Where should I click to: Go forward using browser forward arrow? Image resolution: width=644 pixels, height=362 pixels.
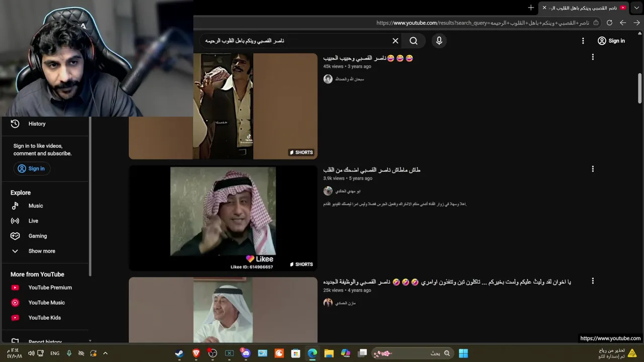pos(636,23)
